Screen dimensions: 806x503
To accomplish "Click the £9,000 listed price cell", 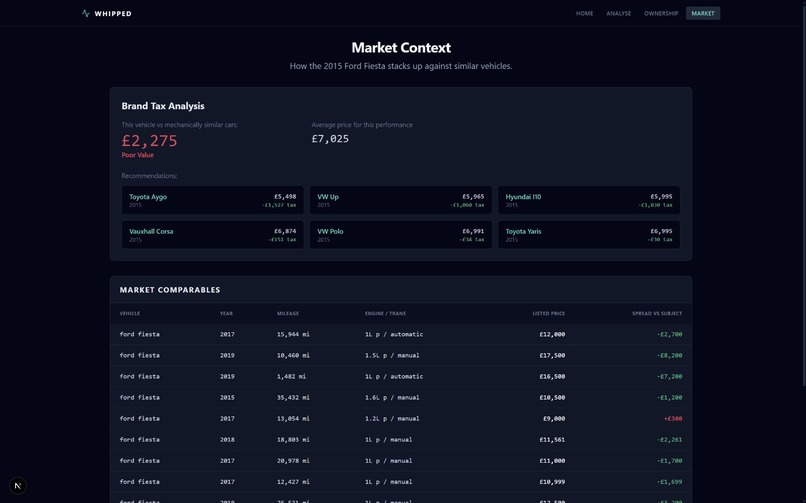I will click(554, 419).
